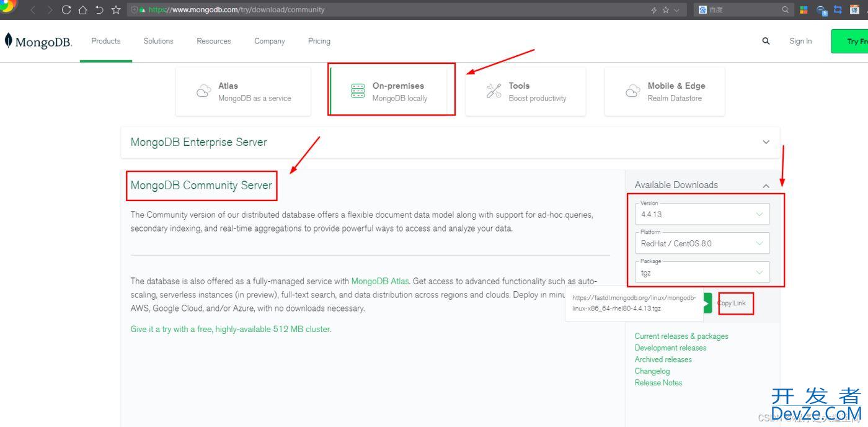Viewport: 868px width, 427px height.
Task: Open the Release Notes link
Action: [658, 383]
